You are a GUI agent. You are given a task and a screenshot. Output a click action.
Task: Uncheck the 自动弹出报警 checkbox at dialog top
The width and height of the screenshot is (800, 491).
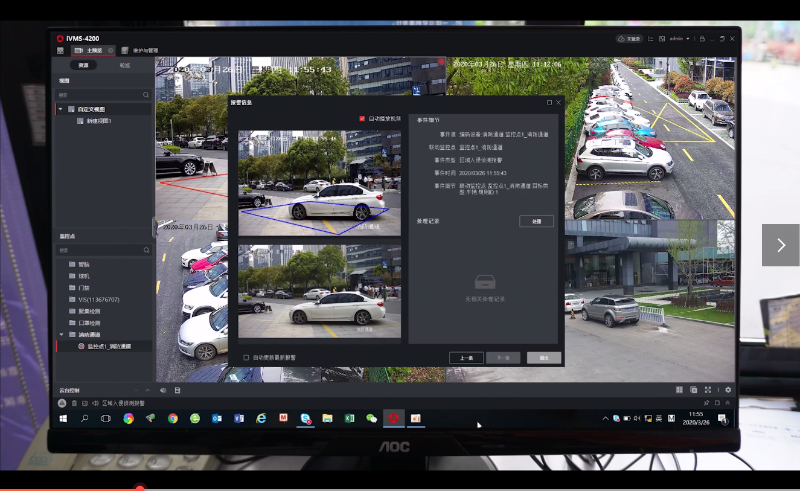coord(362,118)
